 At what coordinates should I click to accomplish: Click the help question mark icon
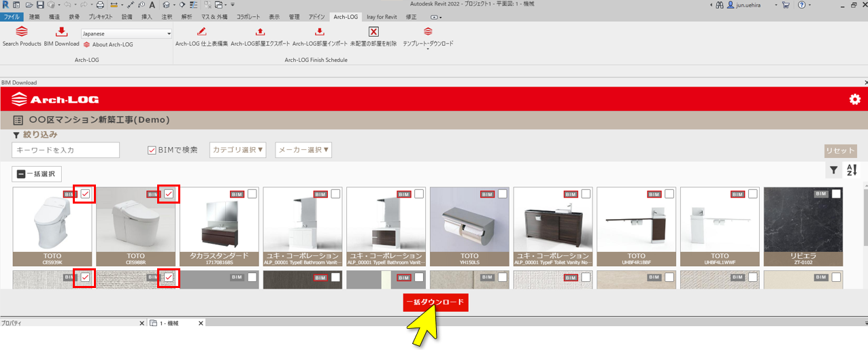tap(803, 5)
